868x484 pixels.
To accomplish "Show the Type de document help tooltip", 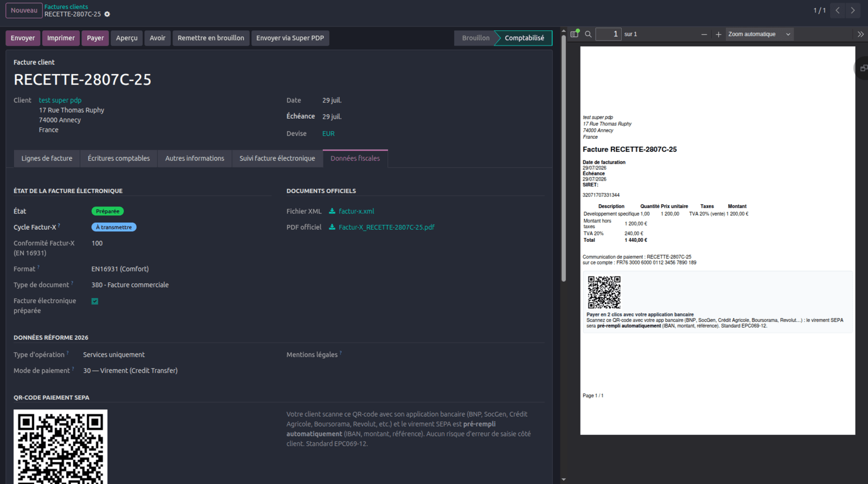I will (72, 282).
